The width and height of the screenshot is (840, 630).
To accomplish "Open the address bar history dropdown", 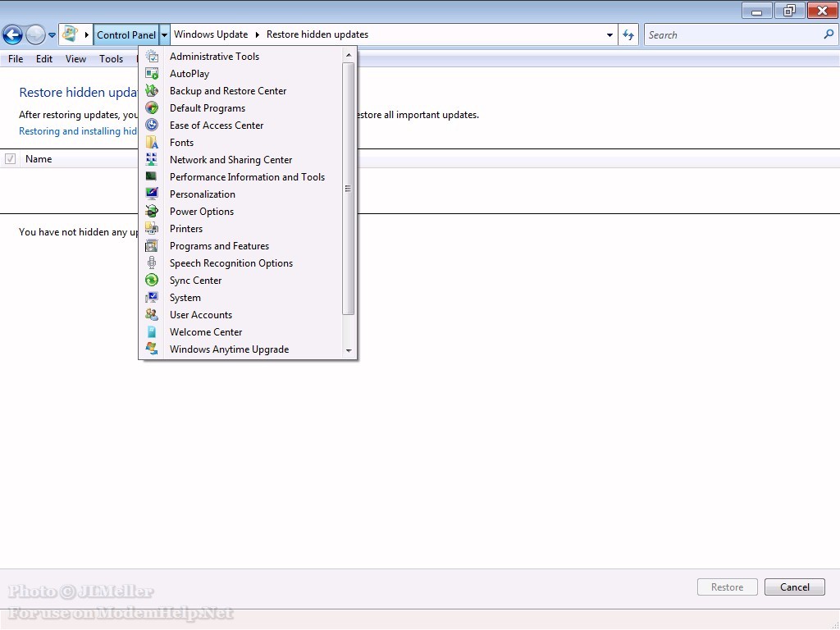I will coord(609,34).
